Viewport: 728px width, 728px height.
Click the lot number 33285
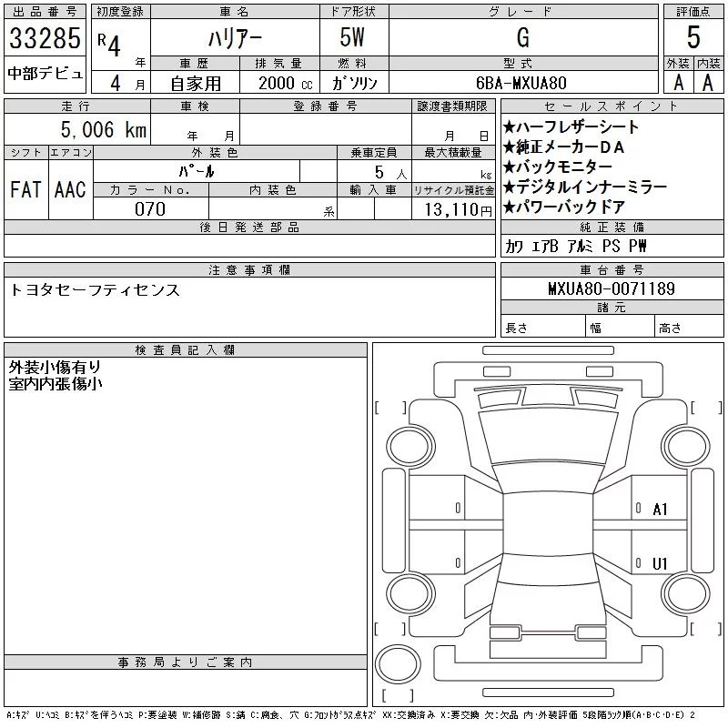45,39
